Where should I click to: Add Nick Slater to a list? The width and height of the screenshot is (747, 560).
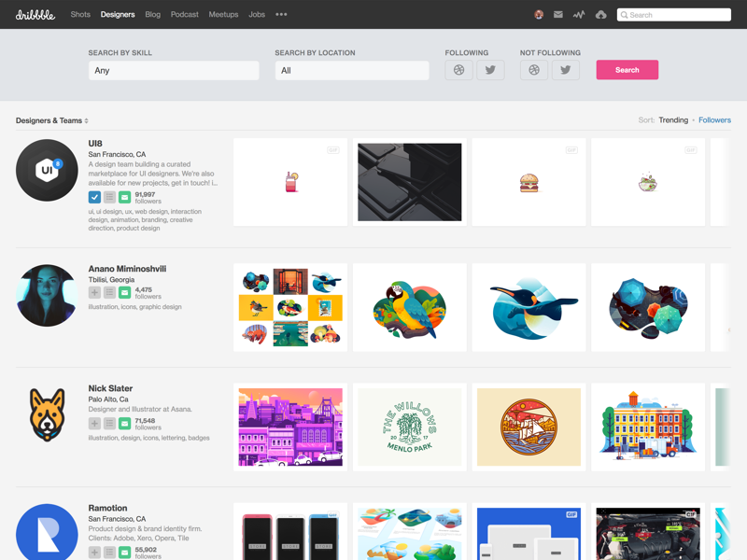point(109,424)
